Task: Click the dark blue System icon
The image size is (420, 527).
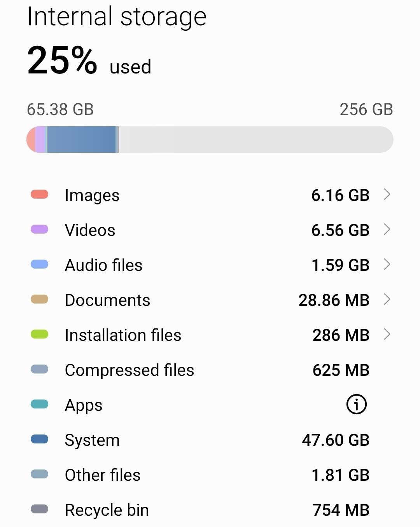Action: [39, 439]
